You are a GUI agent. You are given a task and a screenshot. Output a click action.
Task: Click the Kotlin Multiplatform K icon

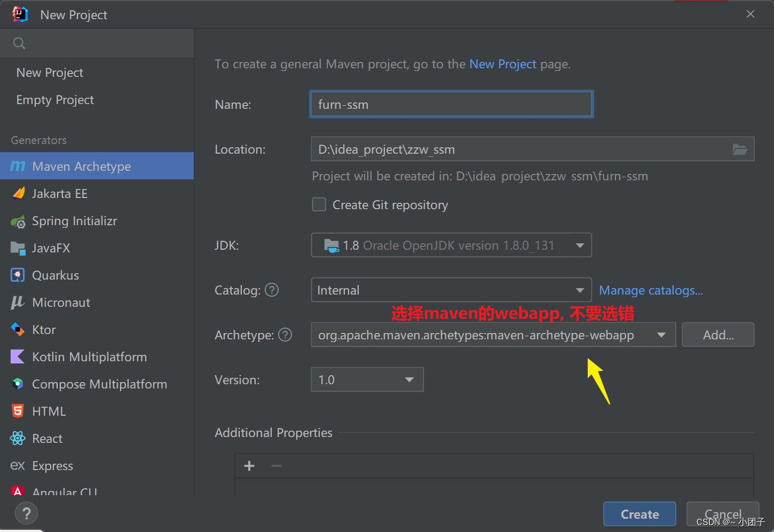tap(18, 356)
